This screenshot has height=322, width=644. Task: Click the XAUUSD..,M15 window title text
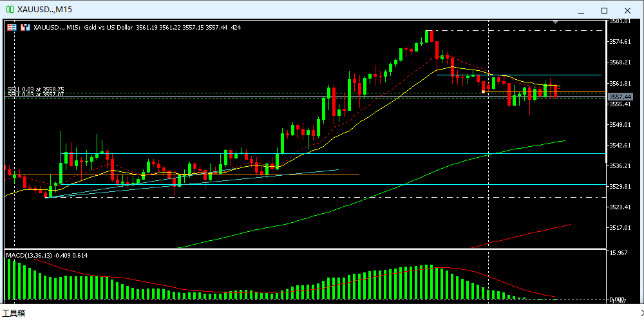tap(45, 10)
